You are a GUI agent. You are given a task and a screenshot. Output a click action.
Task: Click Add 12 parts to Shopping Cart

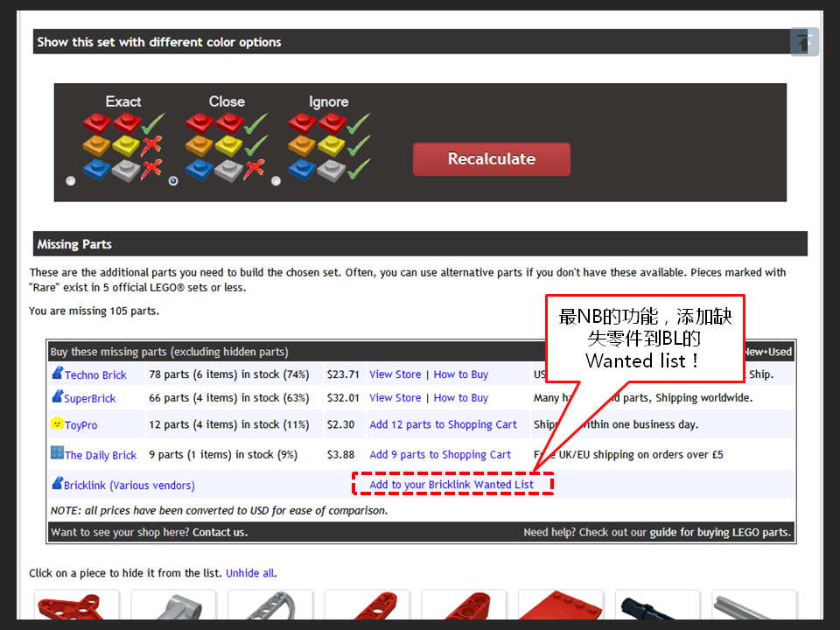[x=443, y=425]
